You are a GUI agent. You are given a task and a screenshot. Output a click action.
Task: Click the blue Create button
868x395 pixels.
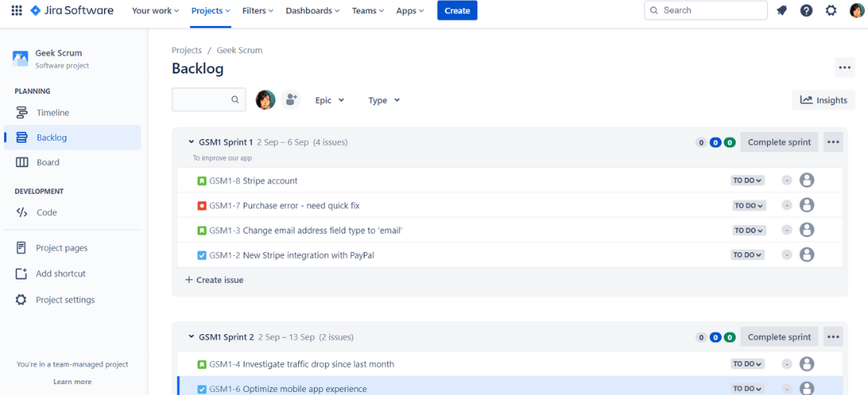457,10
